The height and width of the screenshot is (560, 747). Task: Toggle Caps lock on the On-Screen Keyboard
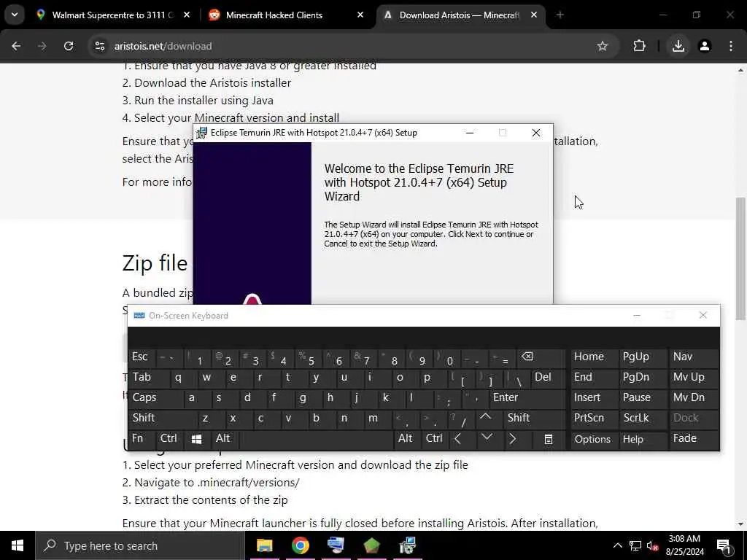tap(155, 397)
